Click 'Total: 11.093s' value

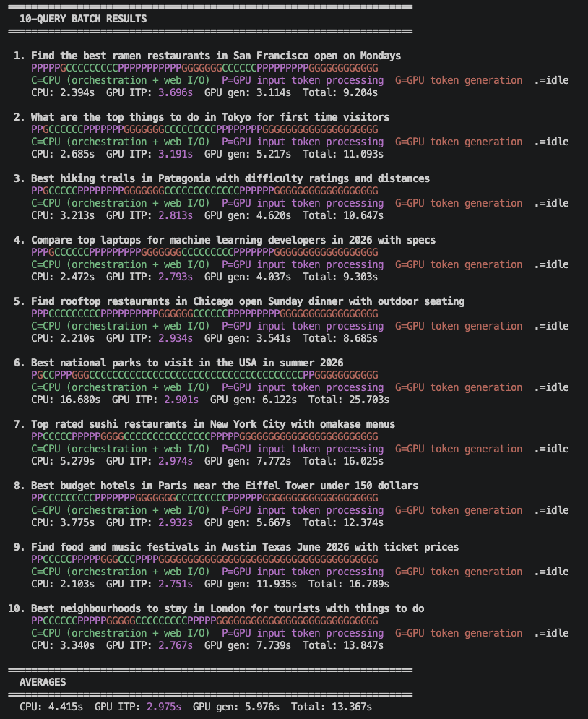pos(343,154)
